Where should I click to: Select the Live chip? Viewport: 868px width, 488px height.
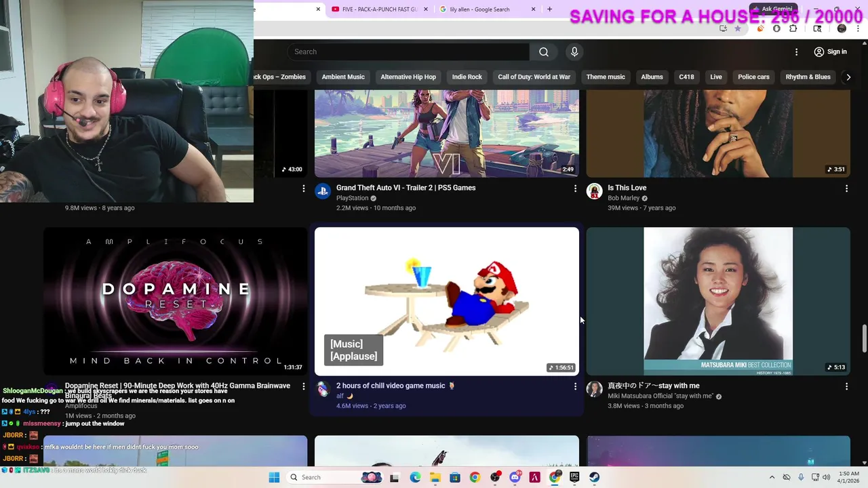point(716,77)
